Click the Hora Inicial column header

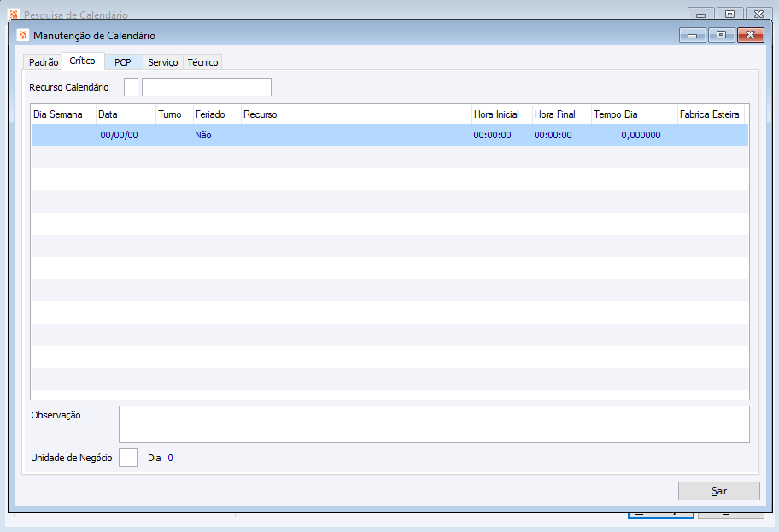[x=501, y=114]
